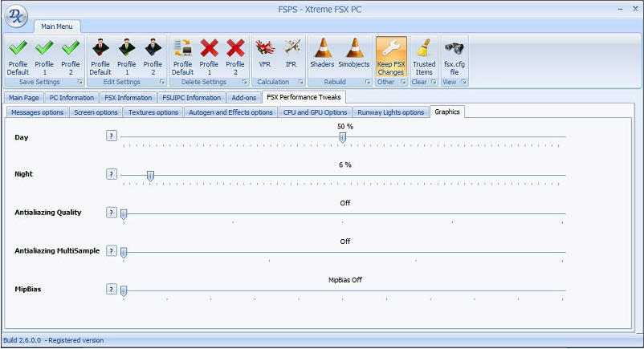This screenshot has height=349, width=644.
Task: Close the FSPS Xtreme FSX PC window
Action: pyautogui.click(x=635, y=9)
